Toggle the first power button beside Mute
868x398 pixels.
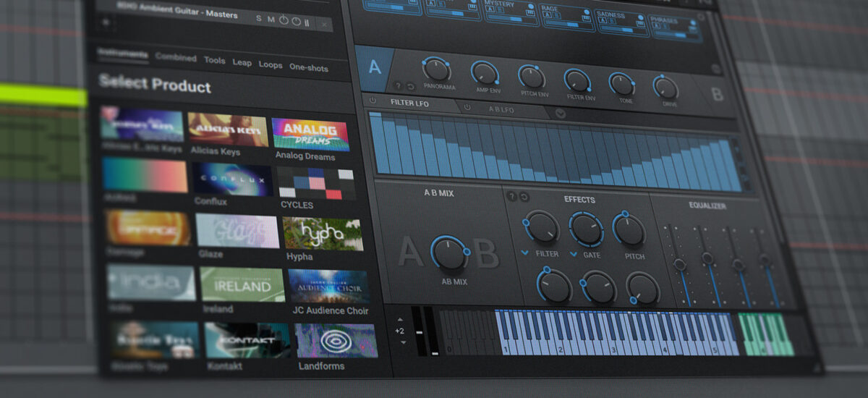(284, 20)
